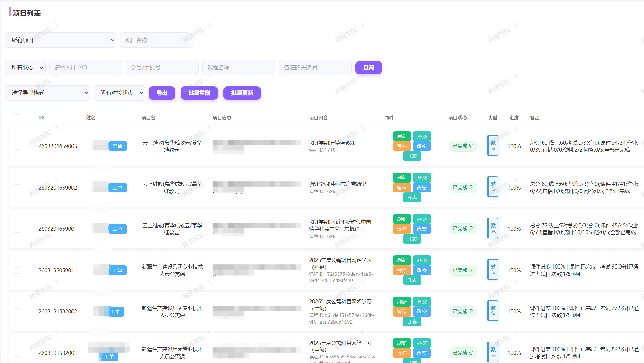Click 补交 action on the 中国共产党简史 row
This screenshot has width=644, height=363.
click(422, 177)
